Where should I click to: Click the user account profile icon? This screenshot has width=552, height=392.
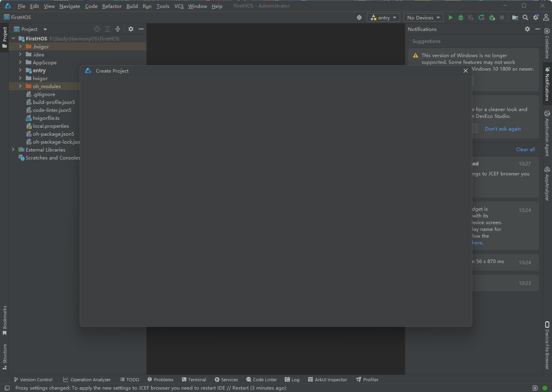coord(546,17)
